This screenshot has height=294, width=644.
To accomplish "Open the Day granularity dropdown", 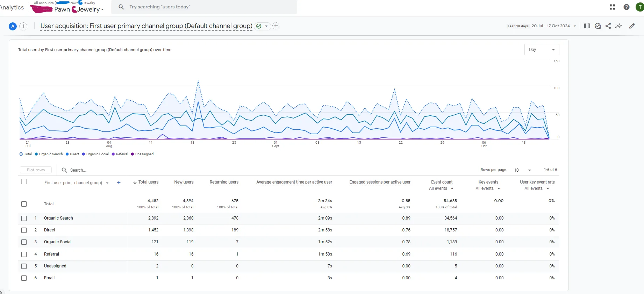I will [542, 50].
